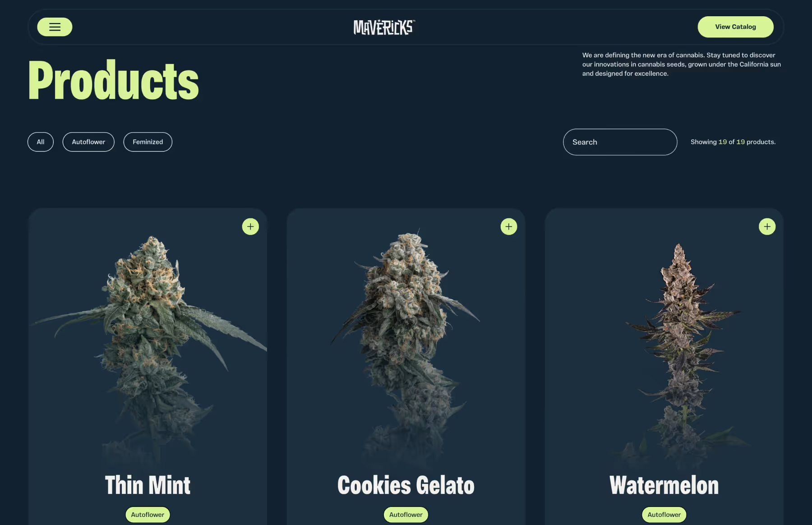
Task: Open the Cookies Gelato product title
Action: click(406, 485)
